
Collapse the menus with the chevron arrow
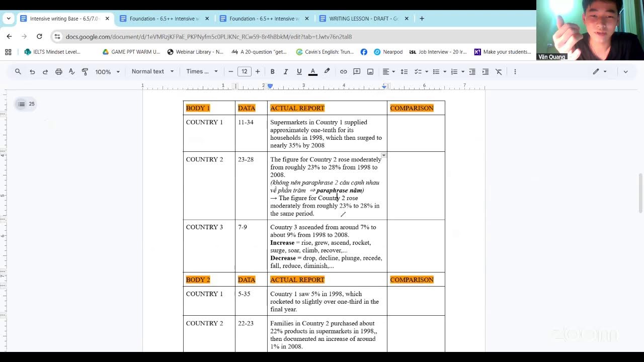click(625, 72)
